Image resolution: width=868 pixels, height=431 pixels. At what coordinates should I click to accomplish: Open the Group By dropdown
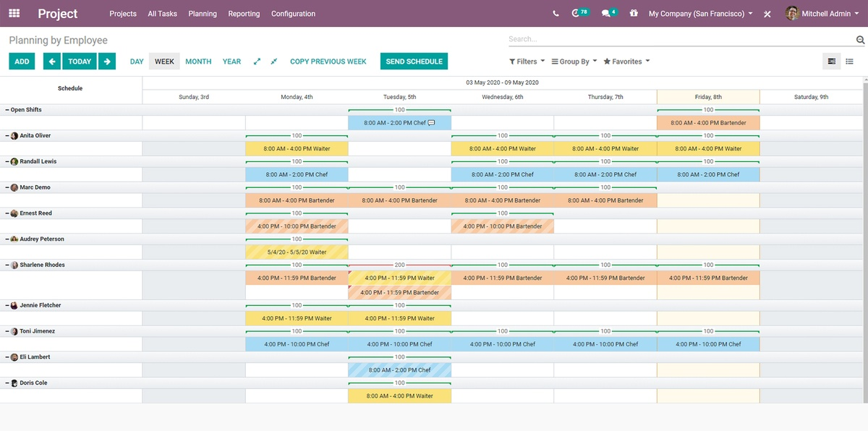pos(574,61)
